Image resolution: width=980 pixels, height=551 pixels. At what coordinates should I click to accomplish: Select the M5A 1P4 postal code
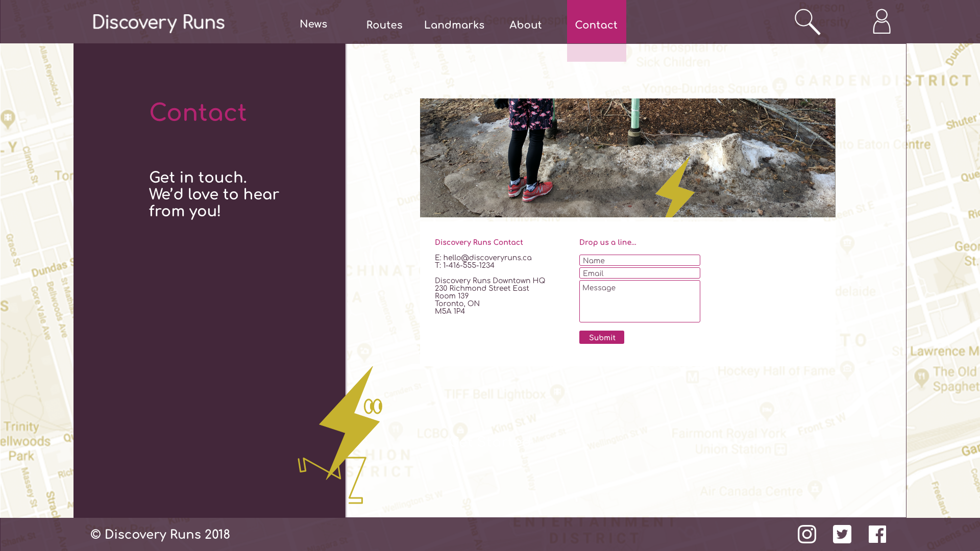pyautogui.click(x=450, y=311)
